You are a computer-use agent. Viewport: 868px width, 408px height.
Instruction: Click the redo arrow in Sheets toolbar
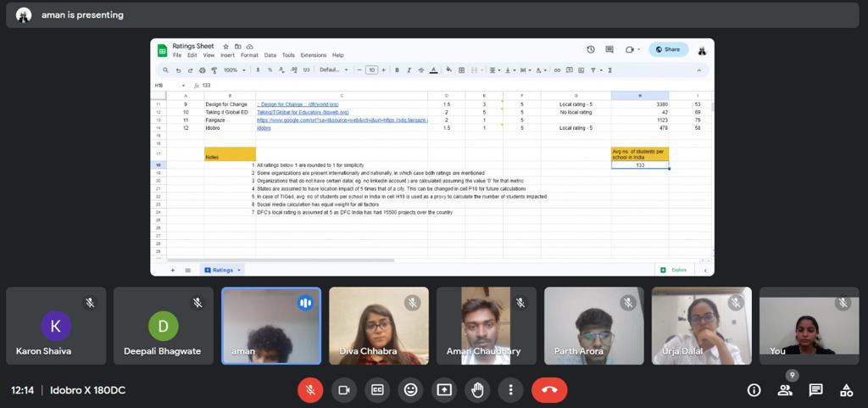[190, 70]
